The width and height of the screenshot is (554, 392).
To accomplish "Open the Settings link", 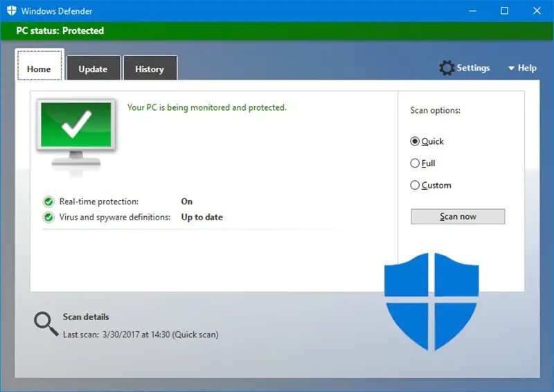I will pos(474,68).
